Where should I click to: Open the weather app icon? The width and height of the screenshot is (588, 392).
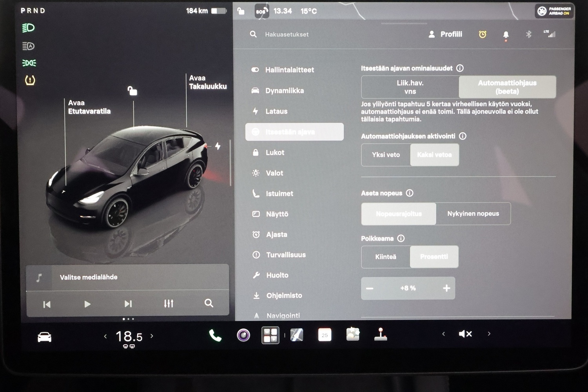[353, 334]
